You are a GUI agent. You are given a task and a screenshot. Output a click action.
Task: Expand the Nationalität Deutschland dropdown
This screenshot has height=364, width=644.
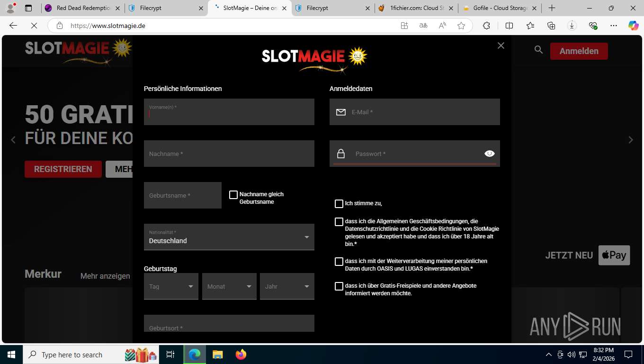pos(229,237)
